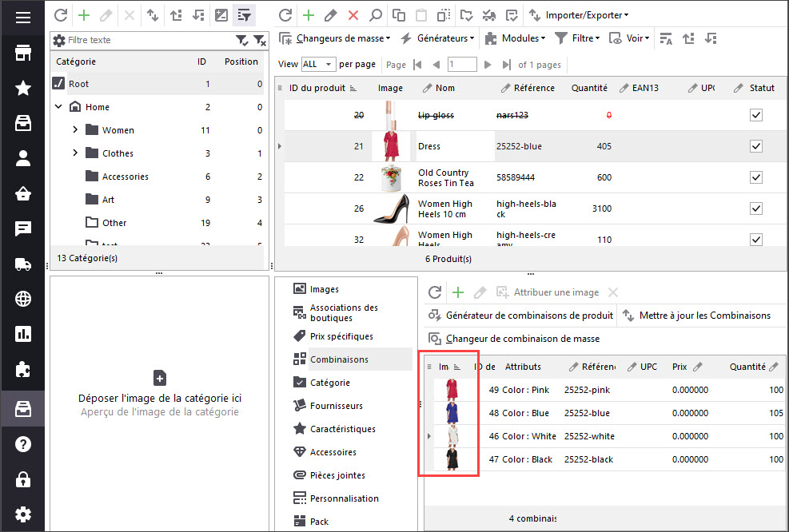Add a new product
This screenshot has height=532, width=789.
(x=309, y=15)
